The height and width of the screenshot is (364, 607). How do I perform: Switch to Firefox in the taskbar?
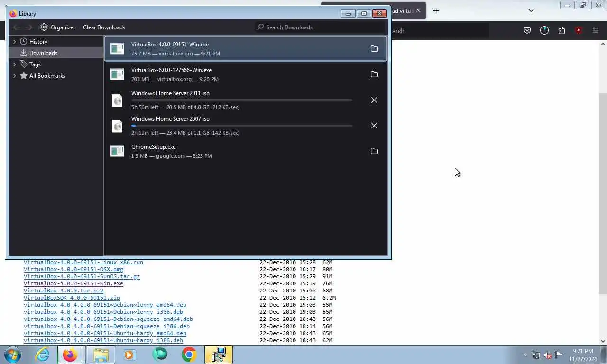(70, 355)
